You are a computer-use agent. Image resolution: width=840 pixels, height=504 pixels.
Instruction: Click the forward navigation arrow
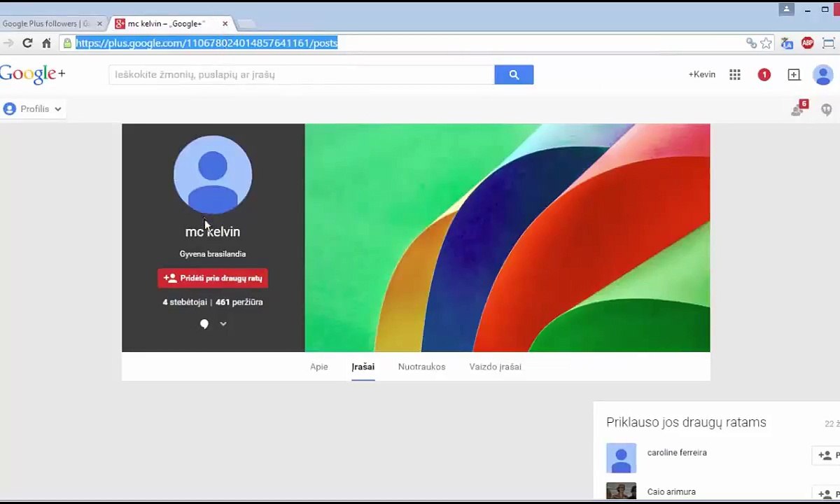8,43
